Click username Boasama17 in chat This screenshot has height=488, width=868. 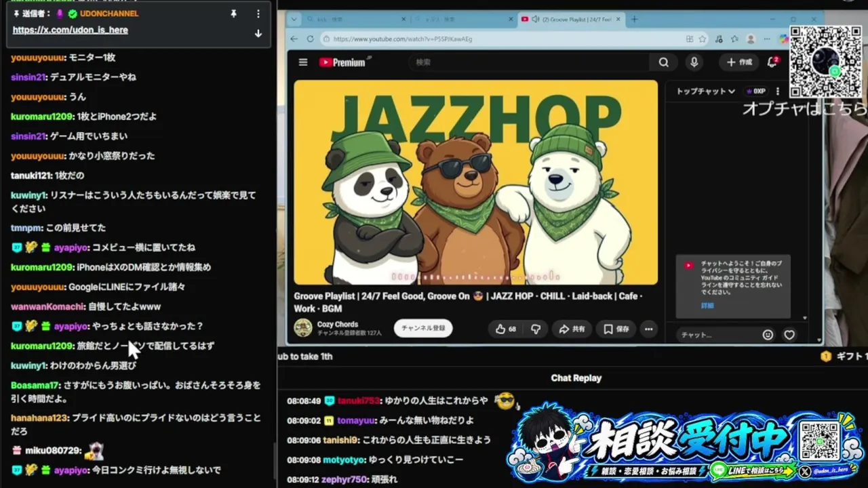click(35, 385)
